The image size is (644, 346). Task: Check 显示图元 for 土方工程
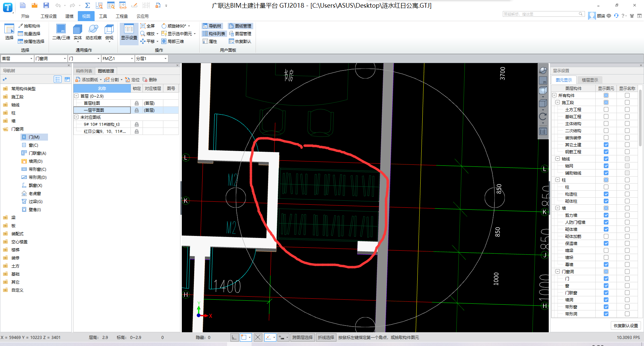pyautogui.click(x=606, y=109)
